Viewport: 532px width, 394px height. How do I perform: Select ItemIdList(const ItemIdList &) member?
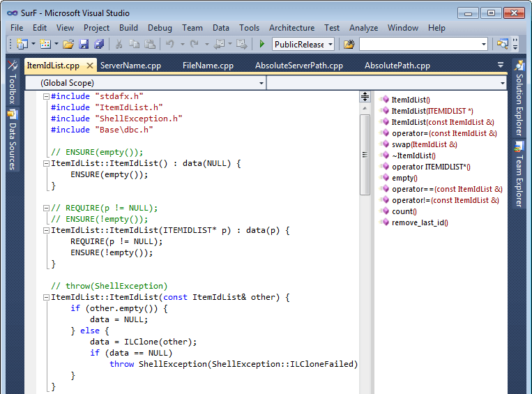443,122
